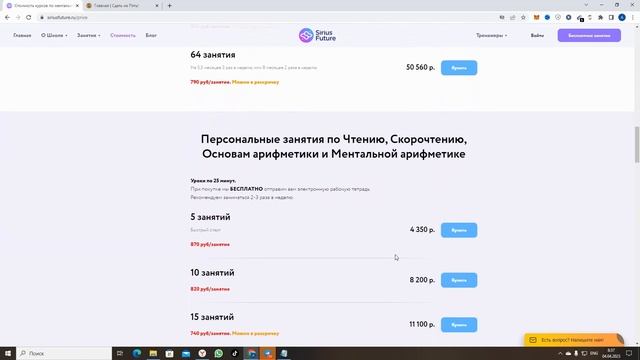640x360 pixels.
Task: Open the Windows Start menu
Action: pos(8,353)
